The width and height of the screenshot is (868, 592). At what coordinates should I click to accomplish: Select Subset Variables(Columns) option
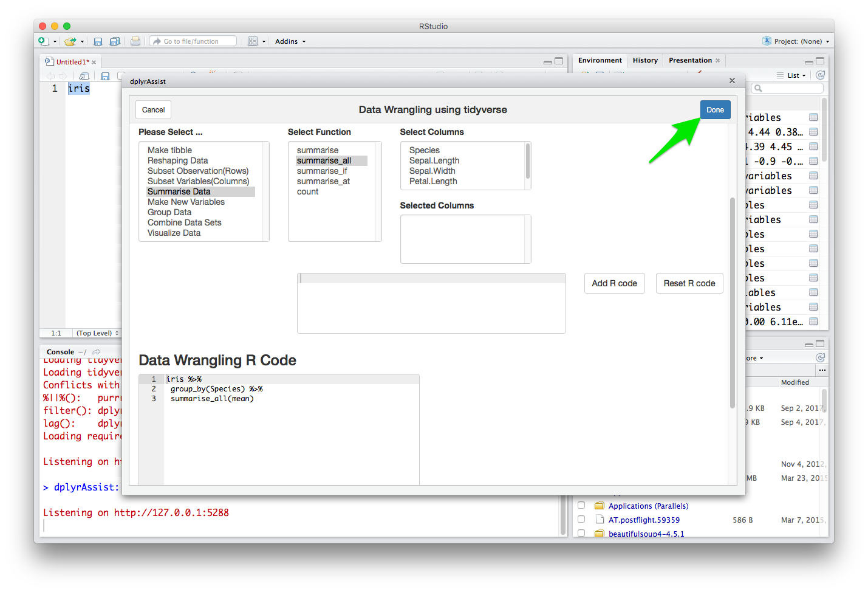point(200,181)
